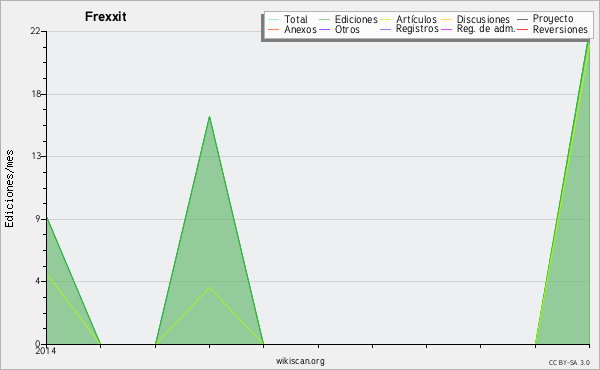Click the light blue Total color line
The width and height of the screenshot is (600, 370).
tap(273, 20)
